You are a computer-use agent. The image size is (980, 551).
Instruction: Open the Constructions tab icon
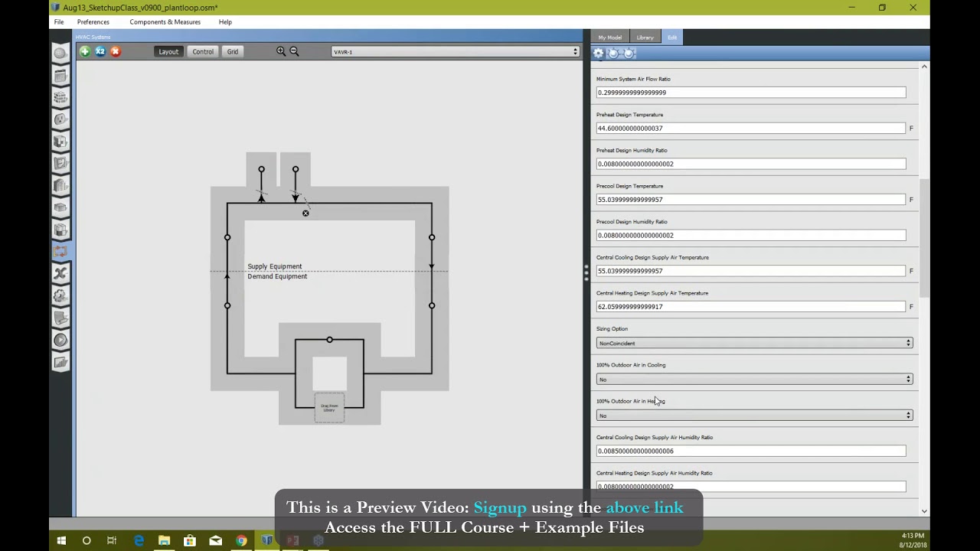[x=60, y=98]
